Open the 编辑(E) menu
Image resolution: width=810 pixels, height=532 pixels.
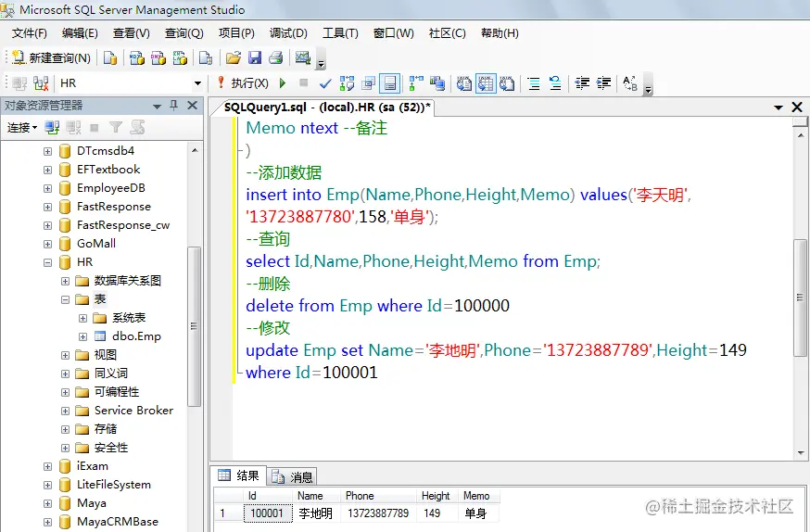pyautogui.click(x=80, y=33)
